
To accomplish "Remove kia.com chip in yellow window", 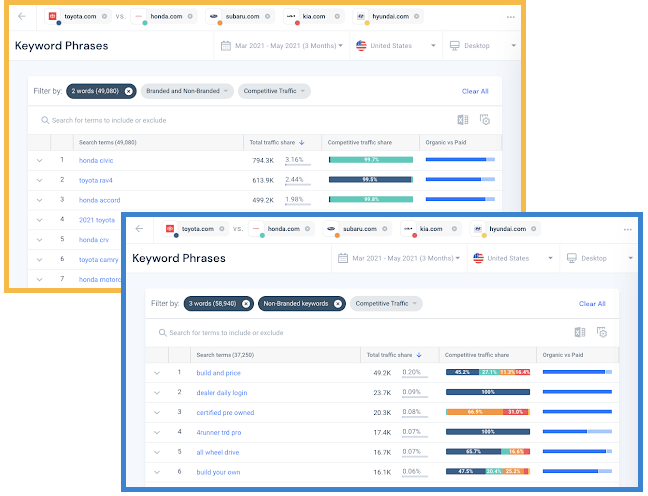I will 337,17.
